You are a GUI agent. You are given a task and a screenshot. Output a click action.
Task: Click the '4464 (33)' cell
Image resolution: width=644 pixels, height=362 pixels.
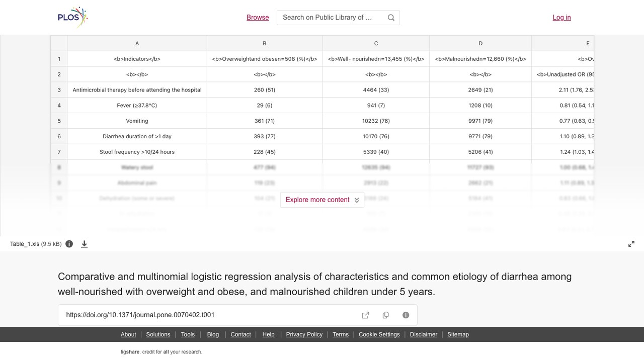click(376, 90)
